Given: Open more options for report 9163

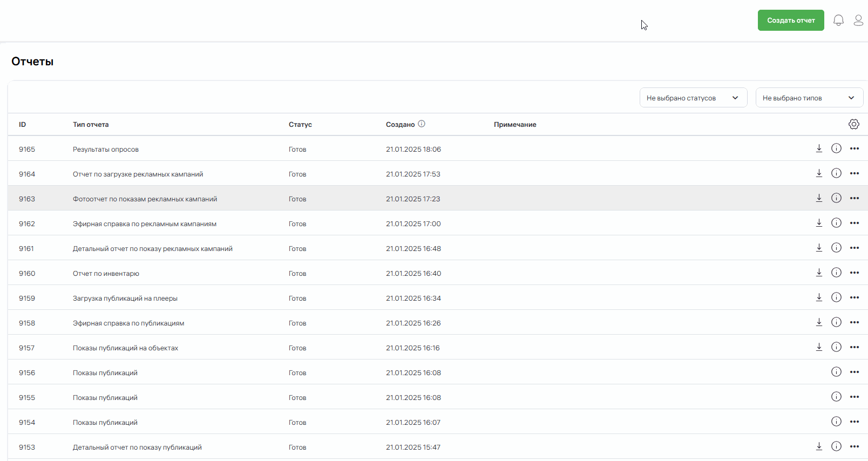Looking at the screenshot, I should pos(854,198).
